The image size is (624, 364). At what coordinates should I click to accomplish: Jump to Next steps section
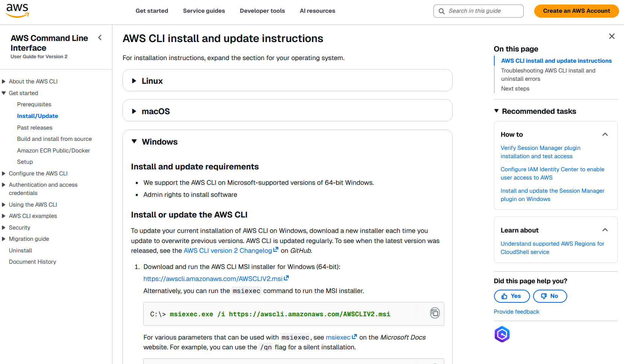pos(515,89)
